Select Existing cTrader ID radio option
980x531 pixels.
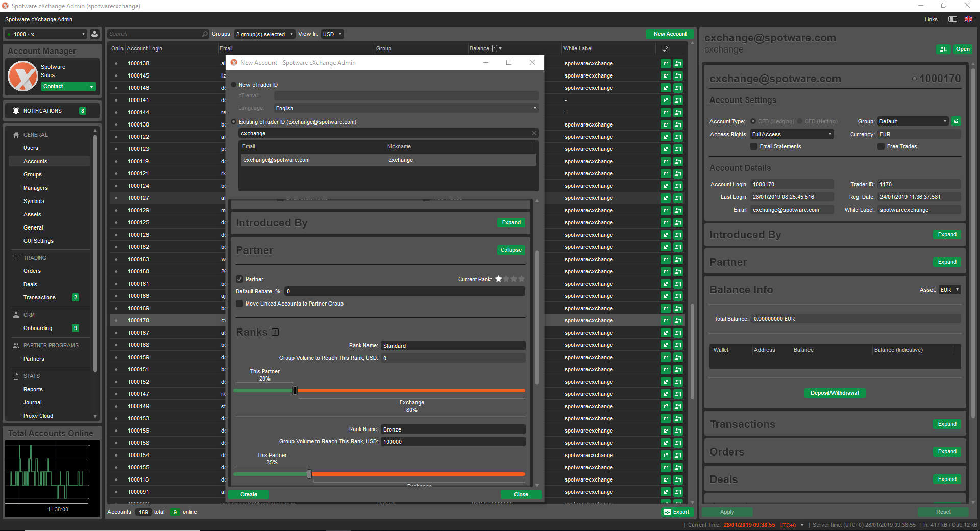(234, 122)
